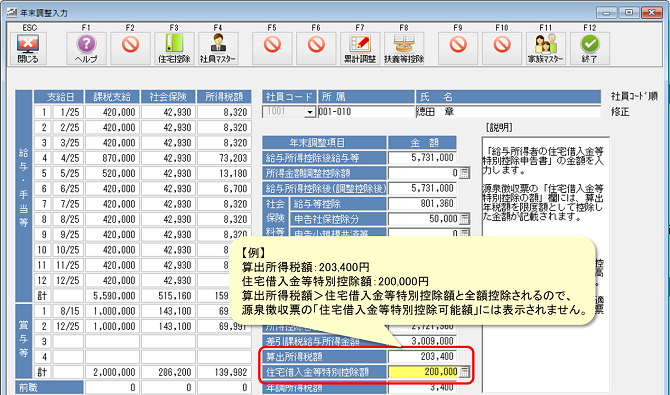The width and height of the screenshot is (670, 395).
Task: Click 給与所得控除後給与等 5,731,000 field
Action: (x=422, y=158)
